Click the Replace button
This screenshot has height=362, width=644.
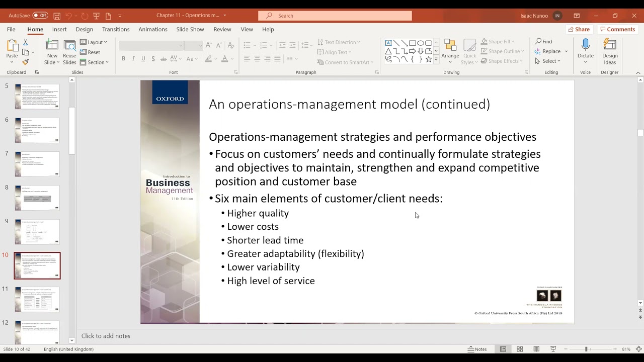[547, 51]
